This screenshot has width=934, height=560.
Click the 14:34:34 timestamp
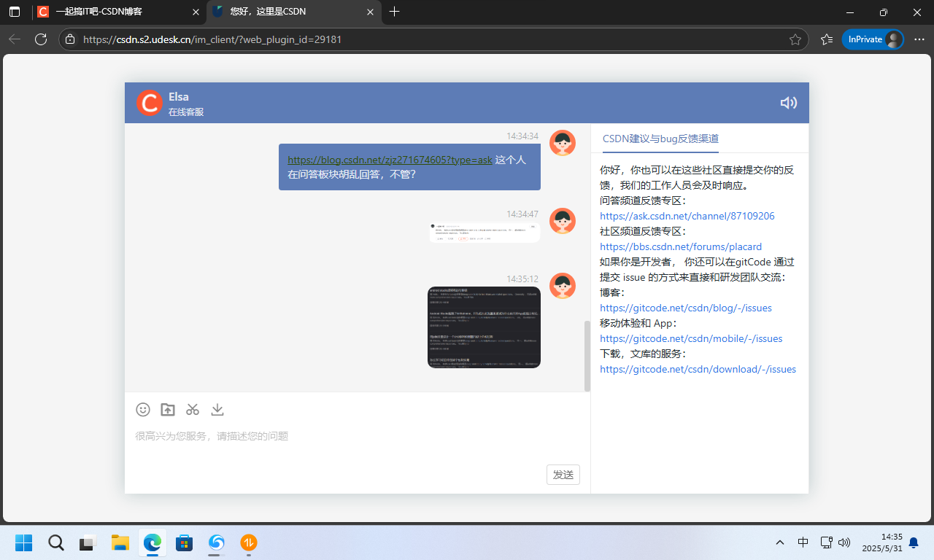(x=522, y=136)
